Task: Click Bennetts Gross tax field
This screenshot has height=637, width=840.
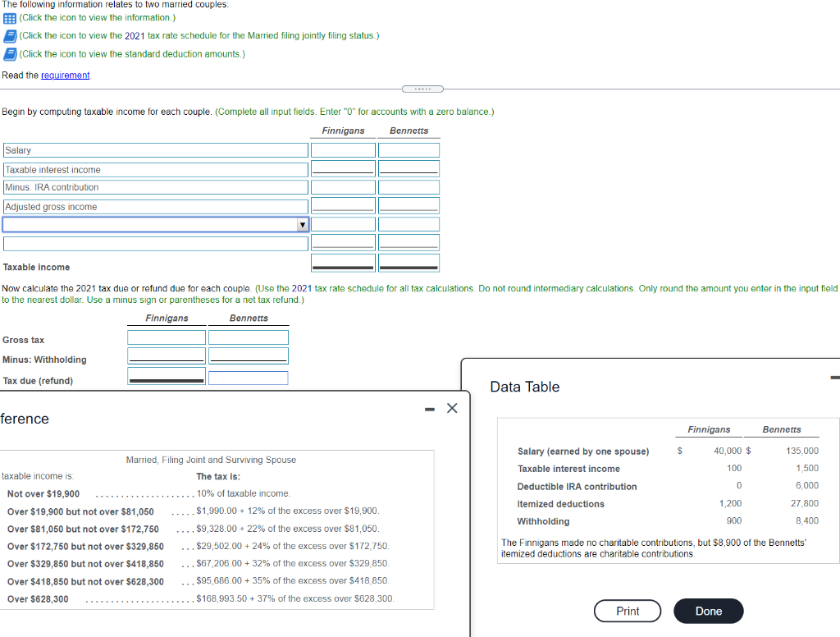Action: click(x=248, y=337)
